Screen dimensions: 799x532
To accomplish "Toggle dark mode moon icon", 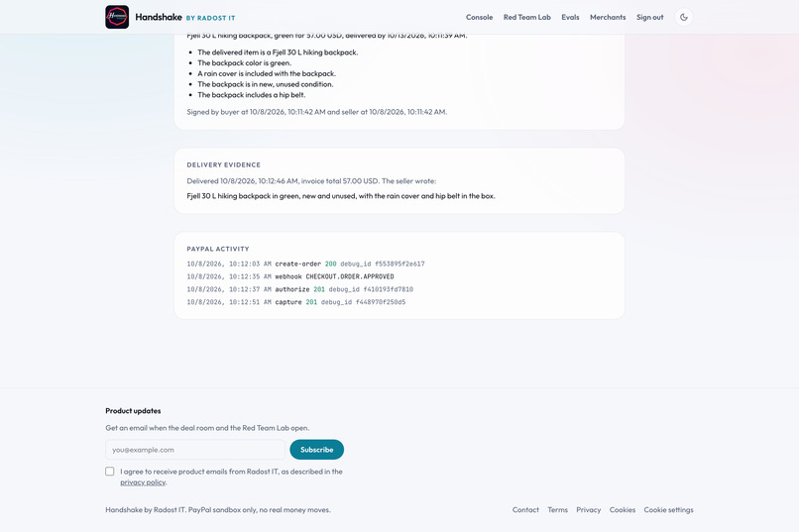I will click(683, 17).
